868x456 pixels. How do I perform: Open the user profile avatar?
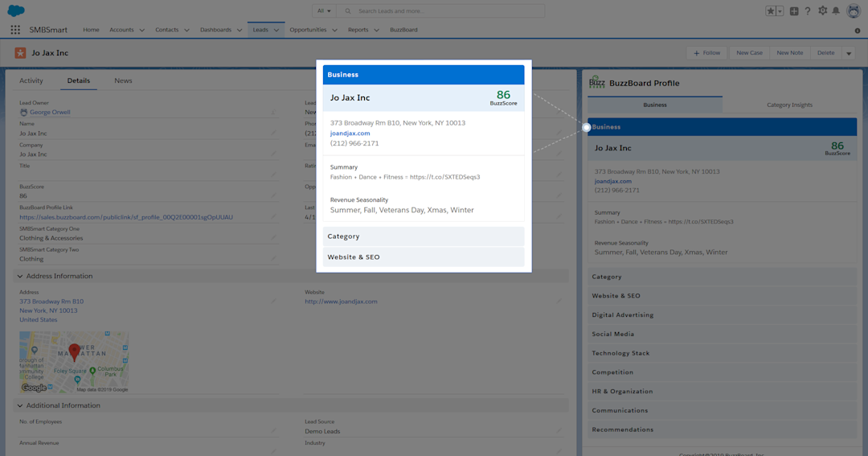click(x=854, y=11)
